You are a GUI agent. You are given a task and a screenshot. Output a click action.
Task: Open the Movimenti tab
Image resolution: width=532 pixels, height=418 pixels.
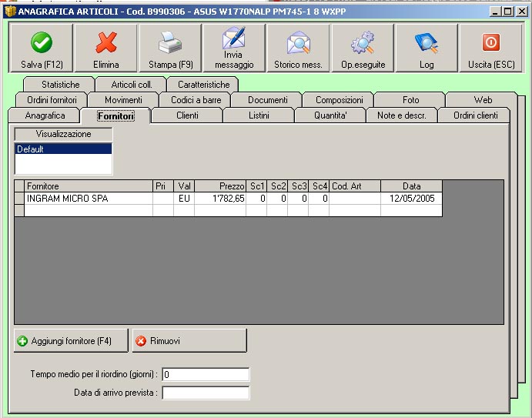point(123,100)
